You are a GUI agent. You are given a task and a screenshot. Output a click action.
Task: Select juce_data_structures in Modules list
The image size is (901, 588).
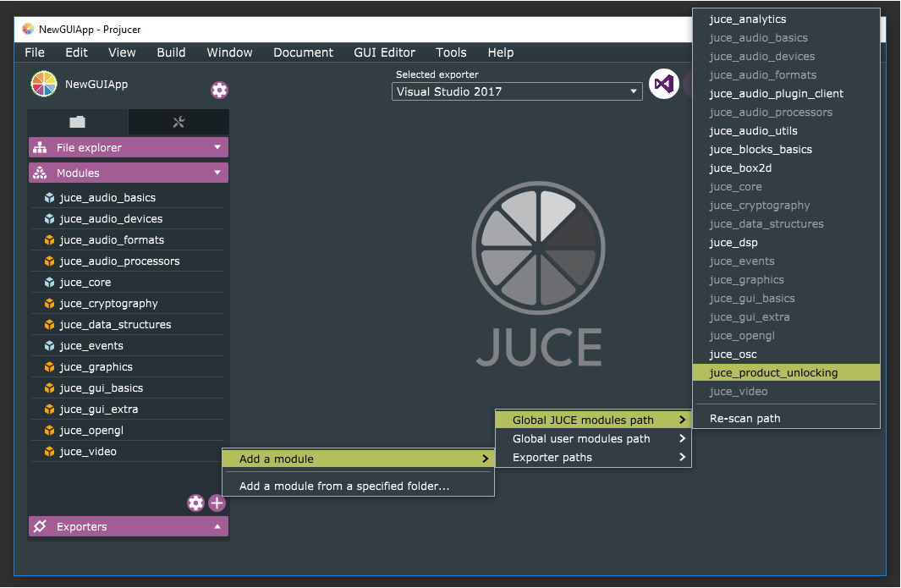tap(128, 325)
